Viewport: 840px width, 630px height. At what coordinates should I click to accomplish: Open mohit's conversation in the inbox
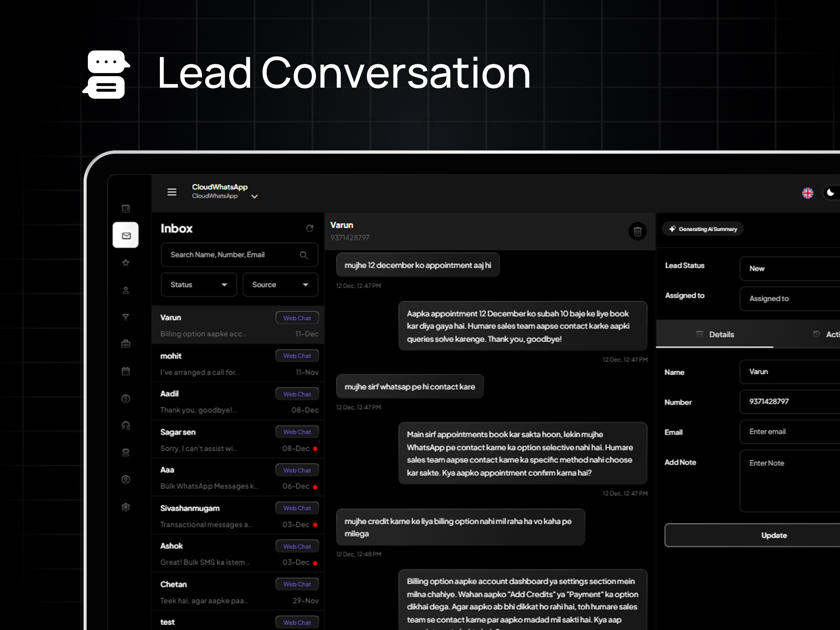(x=238, y=364)
